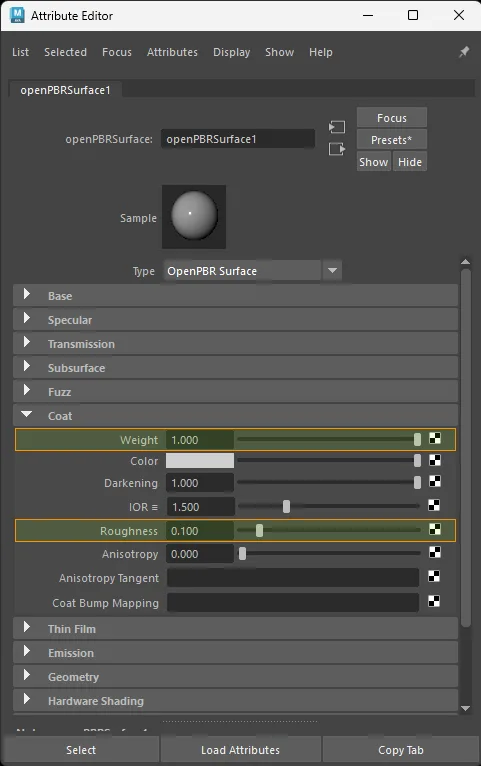
Task: Click the Coat Weight slider handle
Action: pos(417,439)
